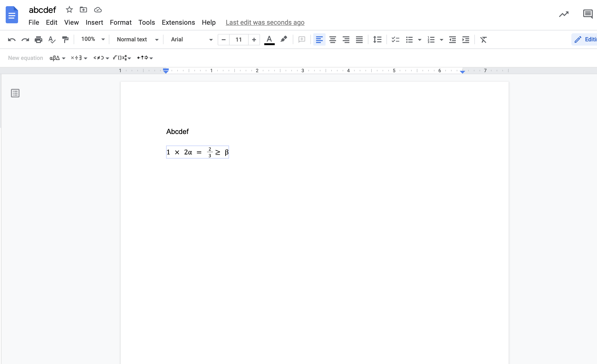Click the left indent ruler marker
Screen dimensions: 597x364
pos(166,71)
